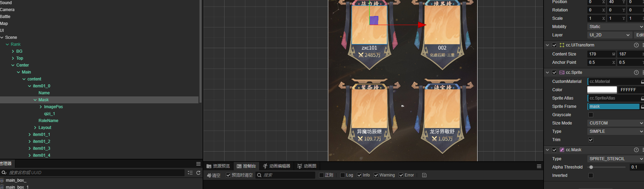Enable the Inverted mask checkbox
The height and width of the screenshot is (189, 644).
pos(591,175)
